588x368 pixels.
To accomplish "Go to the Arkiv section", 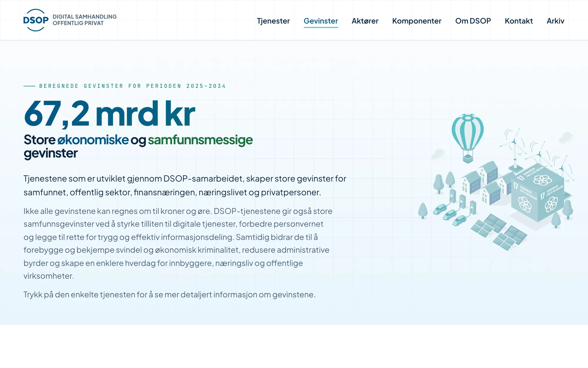I will tap(555, 21).
